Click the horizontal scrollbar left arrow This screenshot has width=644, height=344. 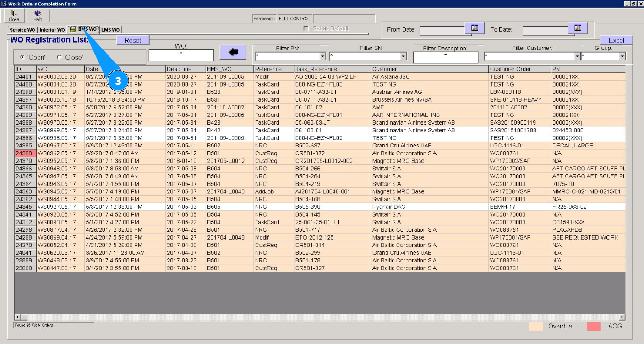pos(18,317)
